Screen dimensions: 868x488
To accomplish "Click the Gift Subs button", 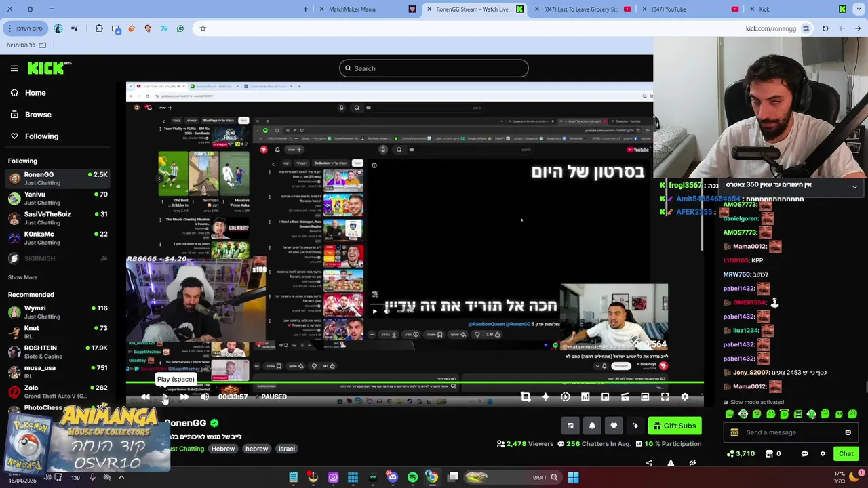I will (x=675, y=426).
